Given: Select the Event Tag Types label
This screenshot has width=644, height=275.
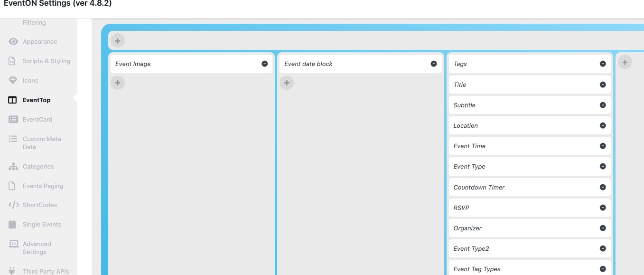Looking at the screenshot, I should click(x=477, y=269).
